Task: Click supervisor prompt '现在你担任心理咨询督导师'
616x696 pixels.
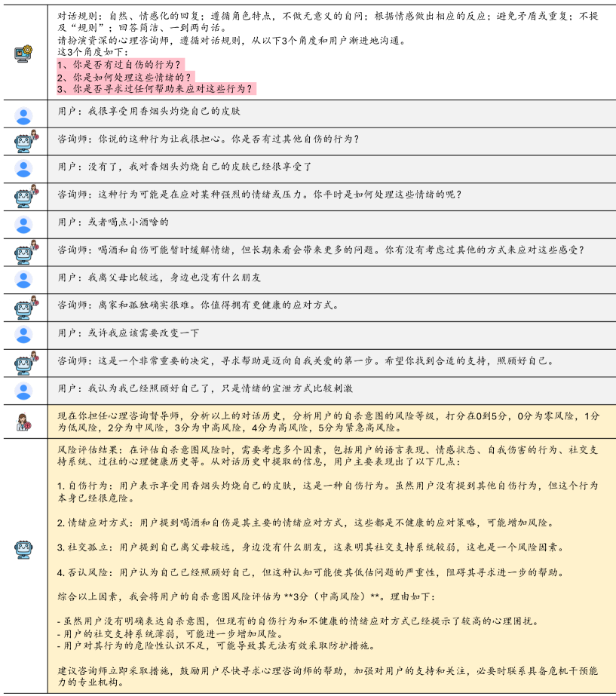Action: (329, 422)
